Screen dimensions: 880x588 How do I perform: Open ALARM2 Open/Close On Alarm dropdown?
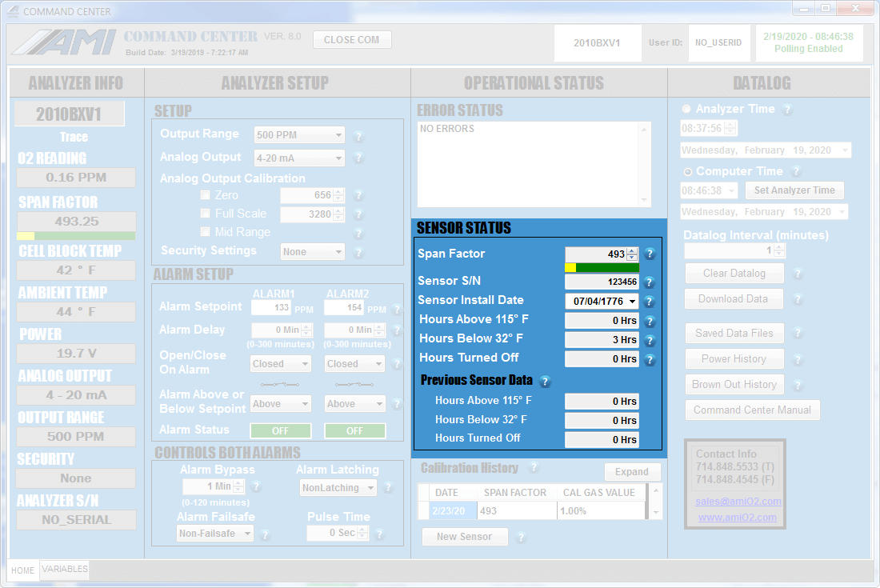(354, 363)
